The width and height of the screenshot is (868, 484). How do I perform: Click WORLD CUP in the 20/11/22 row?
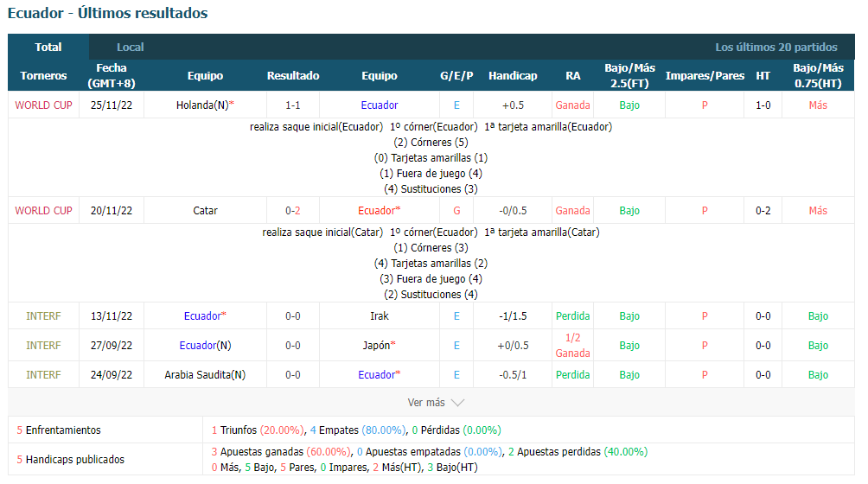tap(43, 211)
